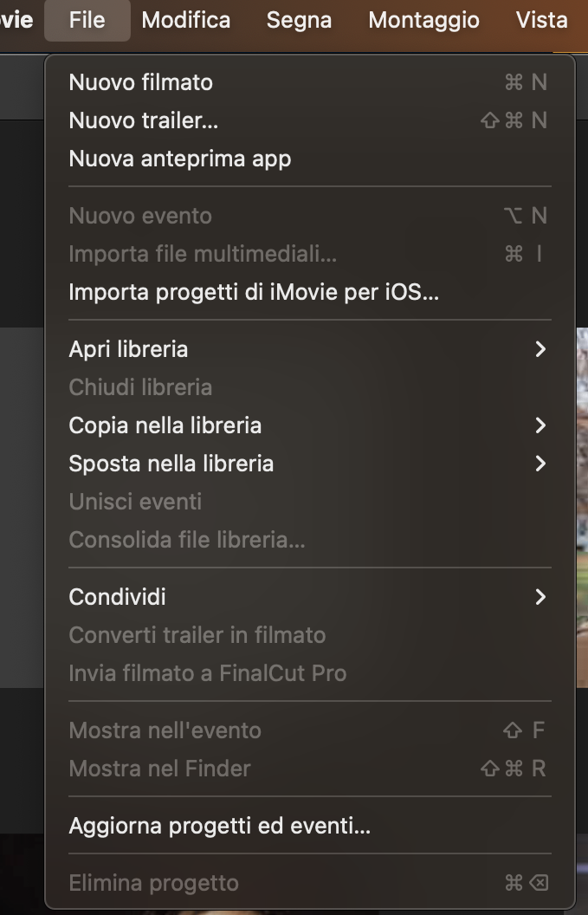Open Importa progetti di iMovie per iOS…
Viewport: 588px width, 915px height.
[x=310, y=292]
